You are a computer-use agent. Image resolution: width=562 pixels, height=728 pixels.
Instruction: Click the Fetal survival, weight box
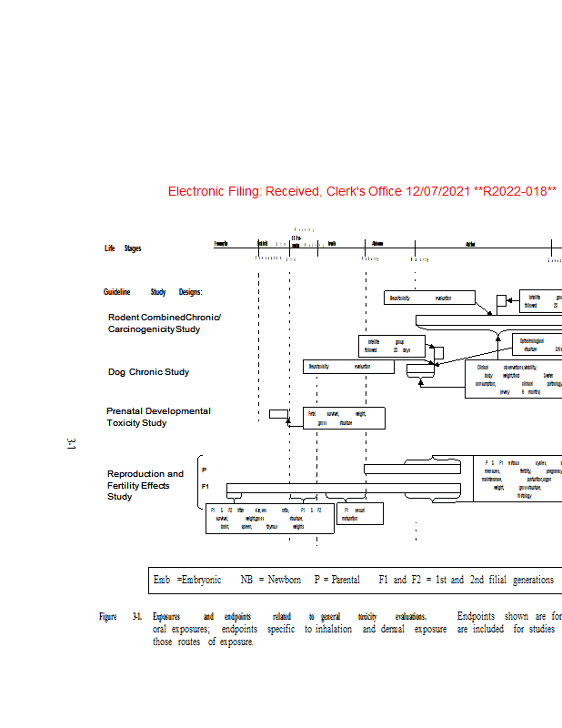tap(344, 418)
